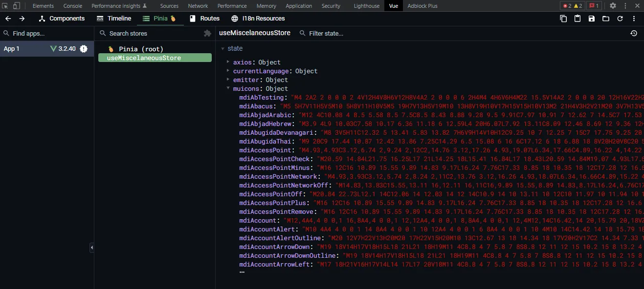644x289 pixels.
Task: Go forward with the right arrow
Action: tap(22, 19)
